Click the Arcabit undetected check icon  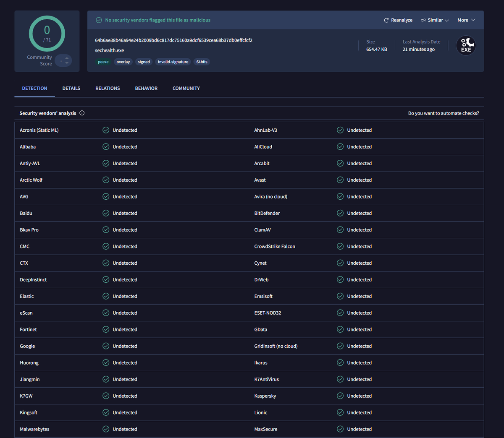(340, 163)
